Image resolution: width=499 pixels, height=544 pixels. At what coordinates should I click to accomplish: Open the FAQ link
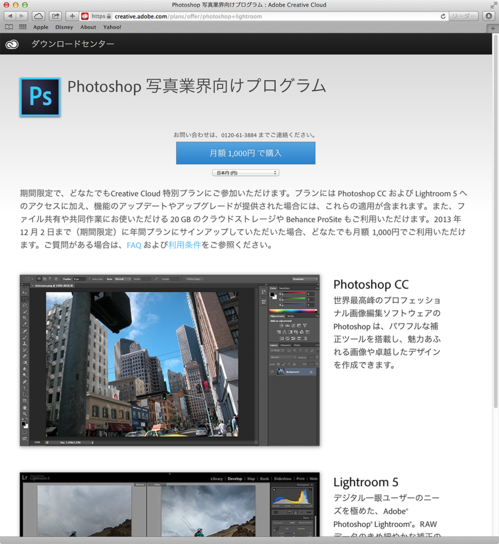coord(134,245)
